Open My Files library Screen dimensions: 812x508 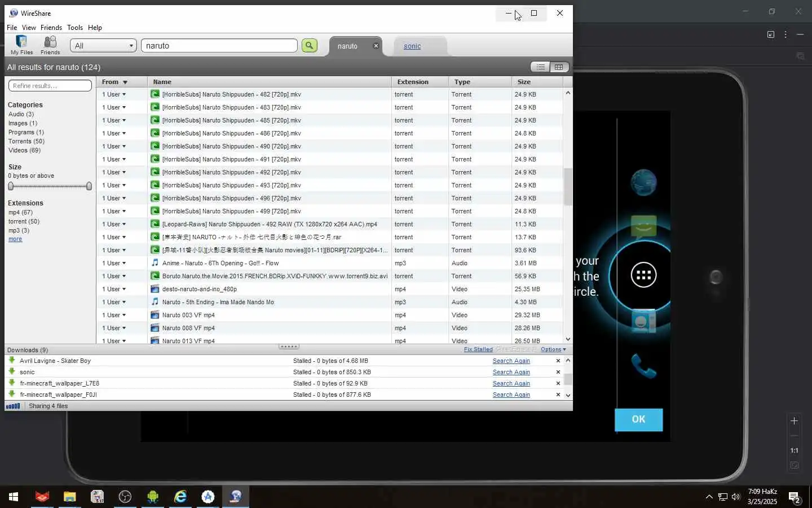pos(21,45)
